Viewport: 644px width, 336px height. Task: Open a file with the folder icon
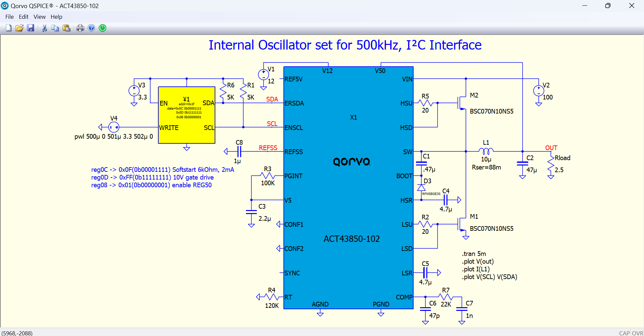(x=19, y=28)
